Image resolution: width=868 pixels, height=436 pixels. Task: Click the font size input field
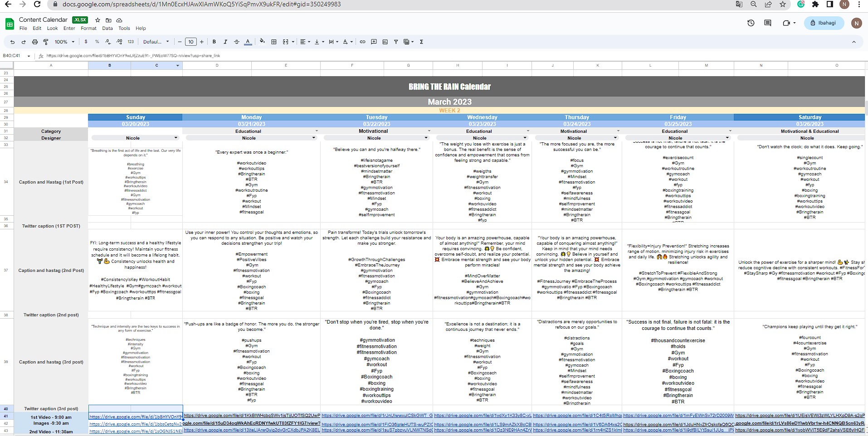[191, 42]
